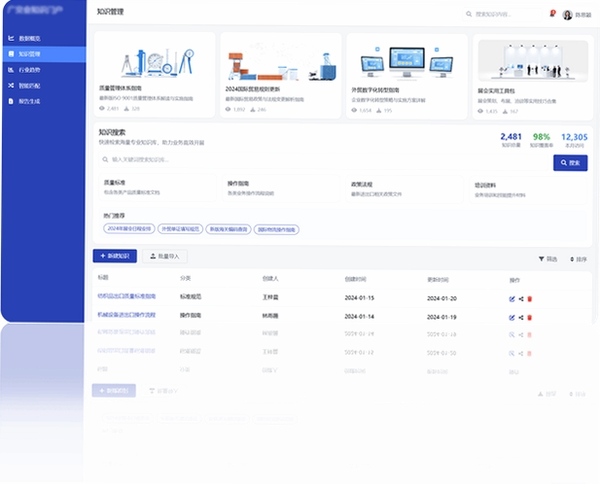600x484 pixels.
Task: Open the 机械设备进出口操作流程 title link
Action: click(x=127, y=315)
